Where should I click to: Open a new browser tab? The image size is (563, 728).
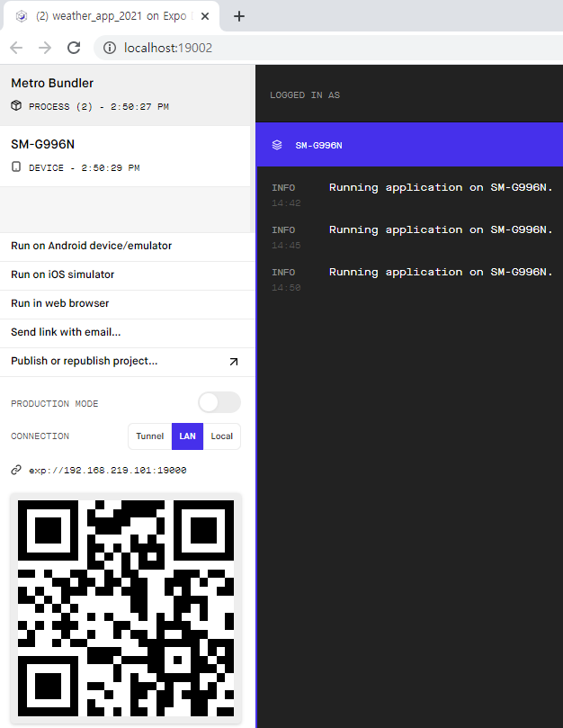point(239,16)
